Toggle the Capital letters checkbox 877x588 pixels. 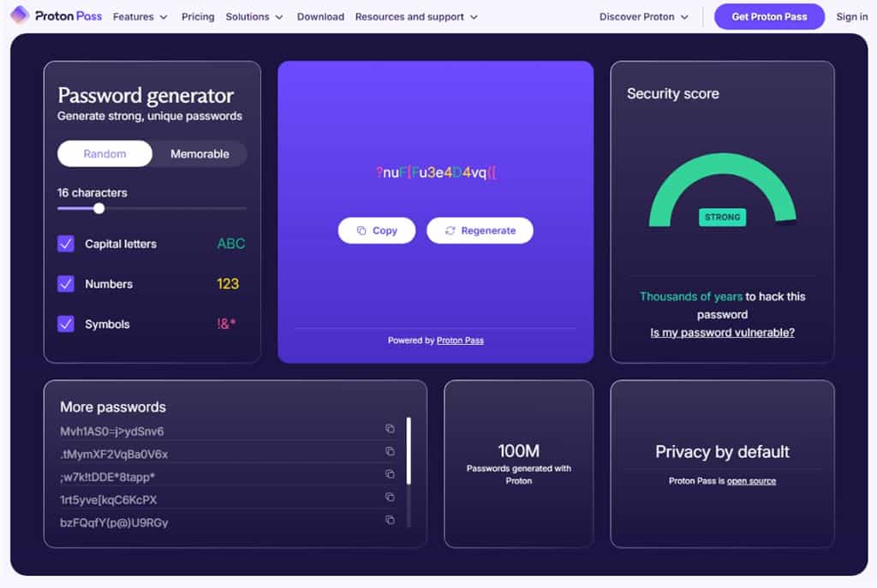pyautogui.click(x=66, y=244)
